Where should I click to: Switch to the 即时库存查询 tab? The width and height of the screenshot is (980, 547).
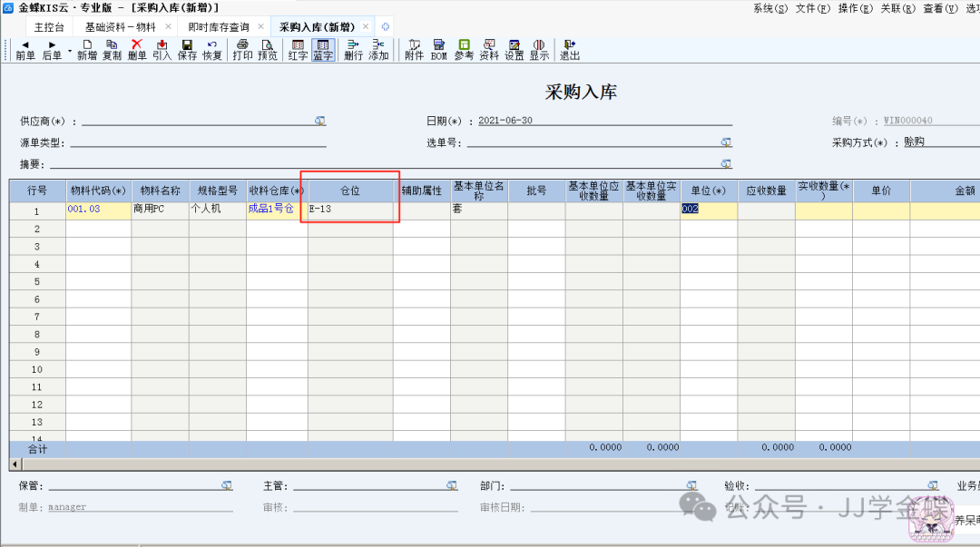point(219,27)
